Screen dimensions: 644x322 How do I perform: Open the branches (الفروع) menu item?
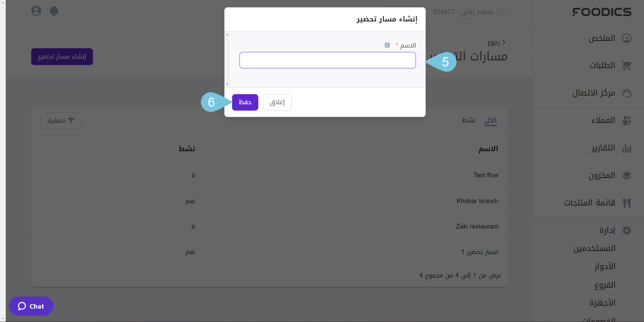605,285
